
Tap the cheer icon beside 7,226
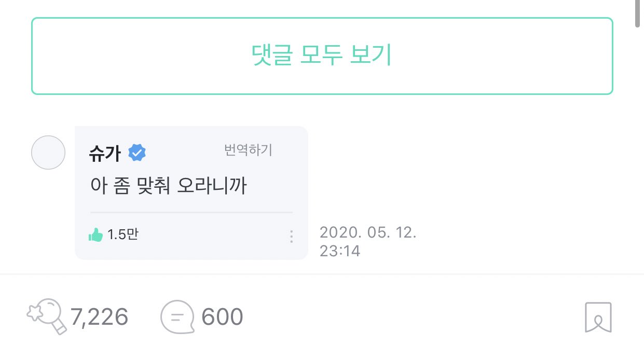(47, 315)
